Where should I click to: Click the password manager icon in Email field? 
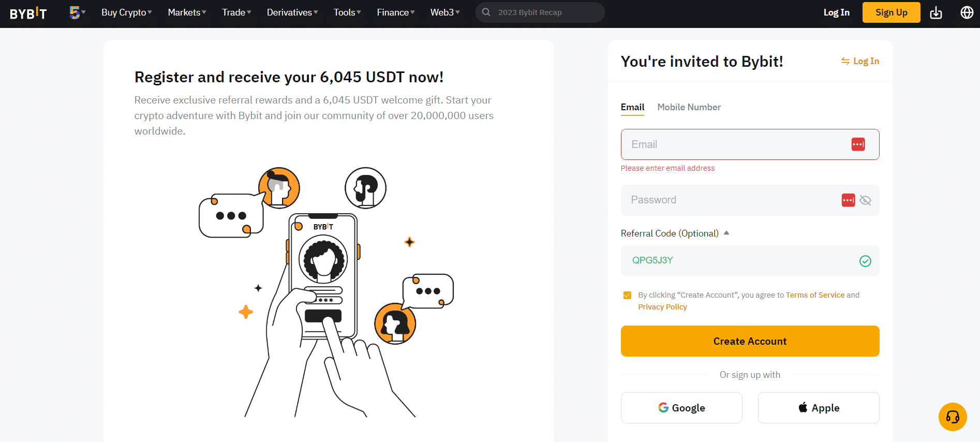click(x=858, y=144)
